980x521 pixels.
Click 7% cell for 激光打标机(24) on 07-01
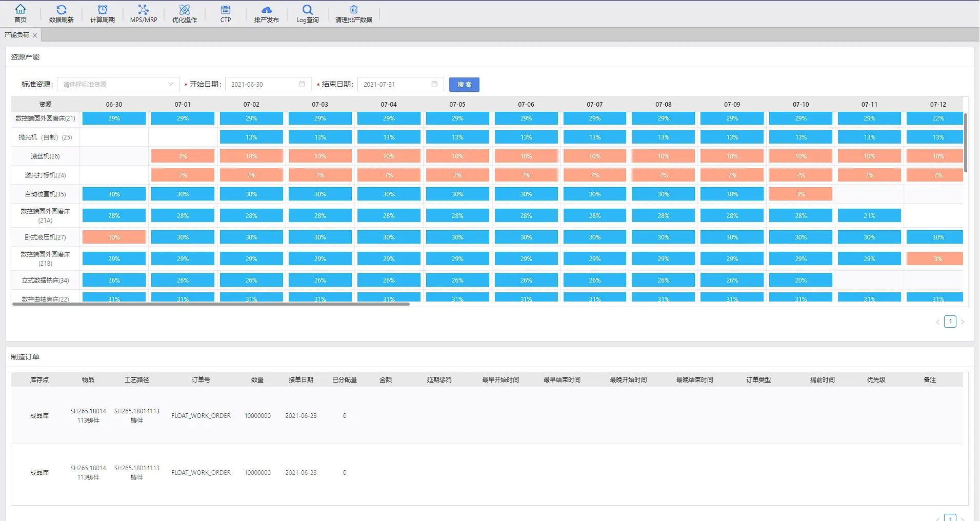[183, 175]
